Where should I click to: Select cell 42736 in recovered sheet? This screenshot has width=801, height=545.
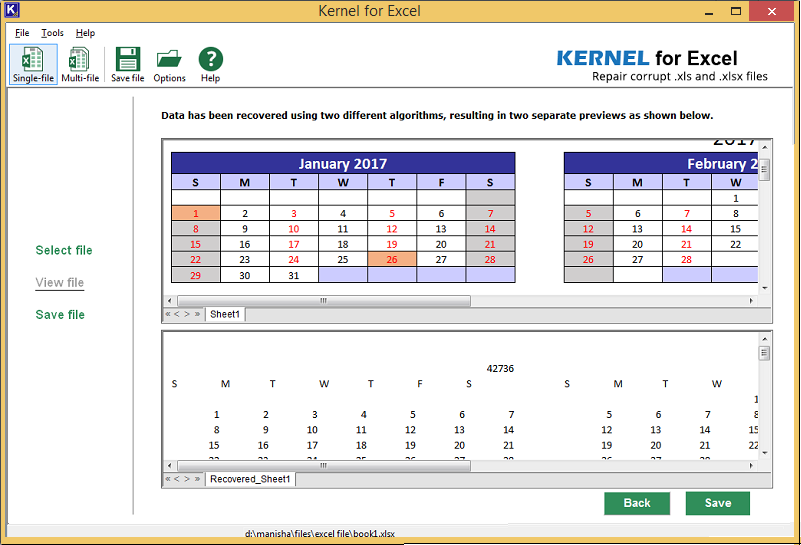click(x=500, y=369)
